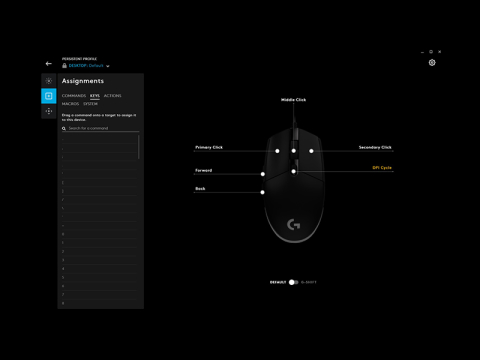Click the Middle Click label
This screenshot has width=480, height=360.
point(293,100)
